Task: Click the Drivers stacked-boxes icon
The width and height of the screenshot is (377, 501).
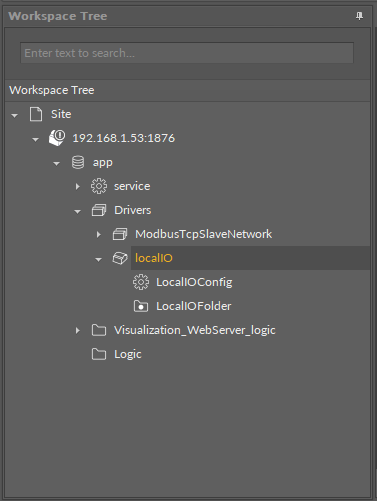Action: click(99, 210)
